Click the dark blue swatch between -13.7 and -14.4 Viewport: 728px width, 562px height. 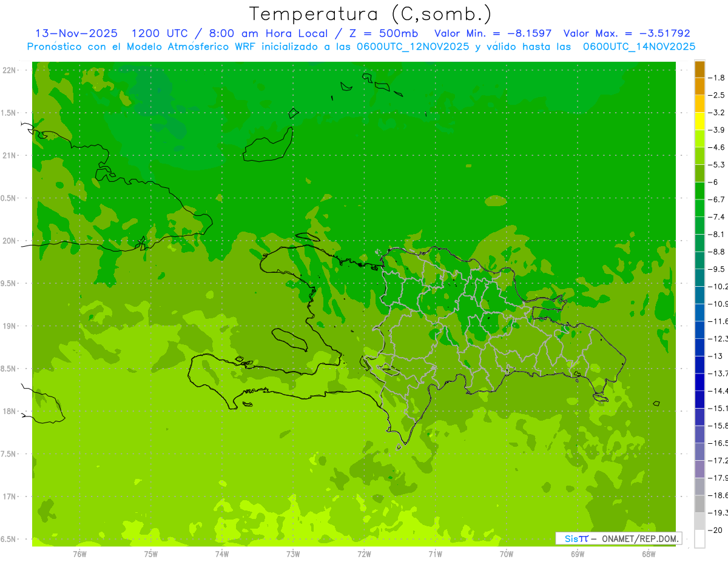pyautogui.click(x=699, y=381)
